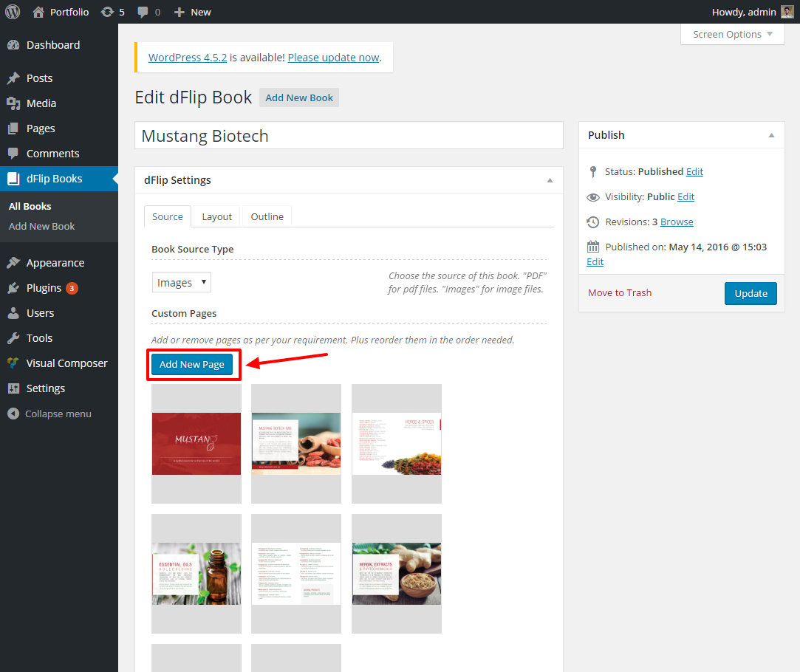Screen dimensions: 800x672
Task: Open the Book Source Type dropdown
Action: point(182,283)
